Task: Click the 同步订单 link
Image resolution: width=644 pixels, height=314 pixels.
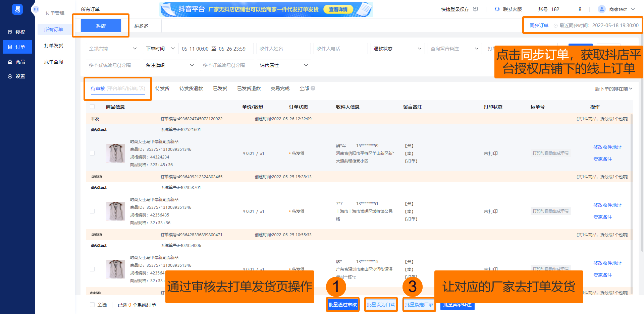Action: [539, 25]
